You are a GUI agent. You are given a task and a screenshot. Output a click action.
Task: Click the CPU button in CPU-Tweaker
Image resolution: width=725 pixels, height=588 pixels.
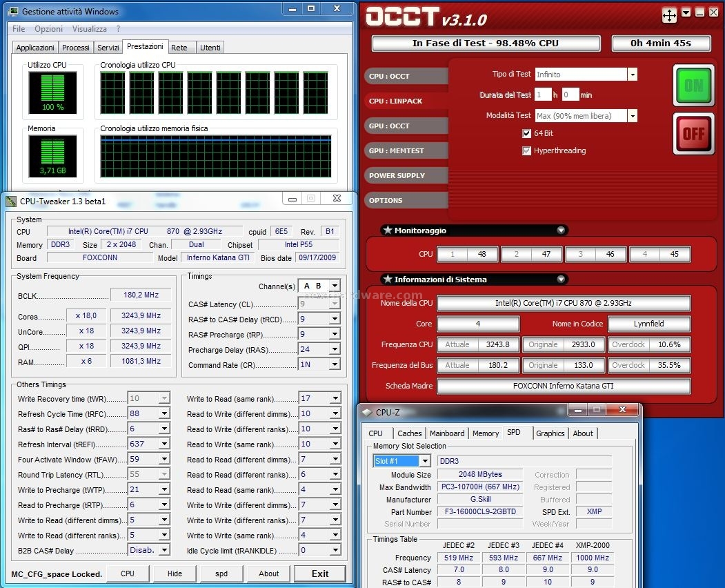click(x=128, y=574)
